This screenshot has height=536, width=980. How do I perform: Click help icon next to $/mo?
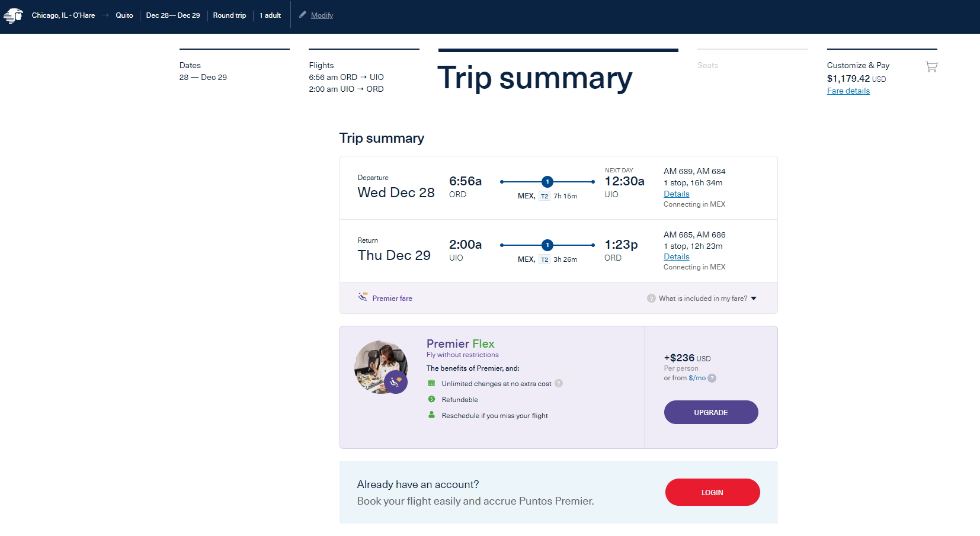click(712, 378)
